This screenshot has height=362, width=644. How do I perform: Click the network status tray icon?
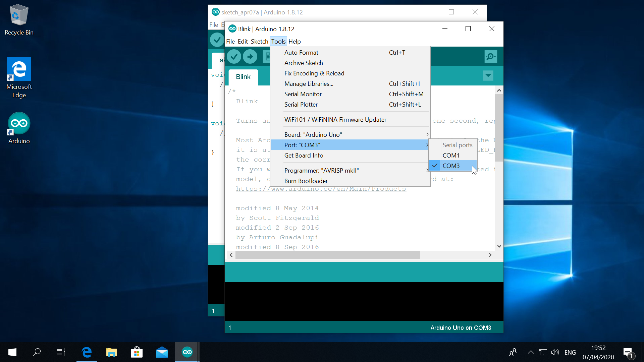tap(543, 352)
